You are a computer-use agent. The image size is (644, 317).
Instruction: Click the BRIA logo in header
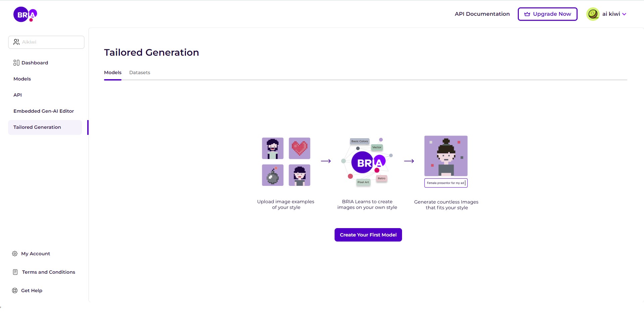pos(25,14)
